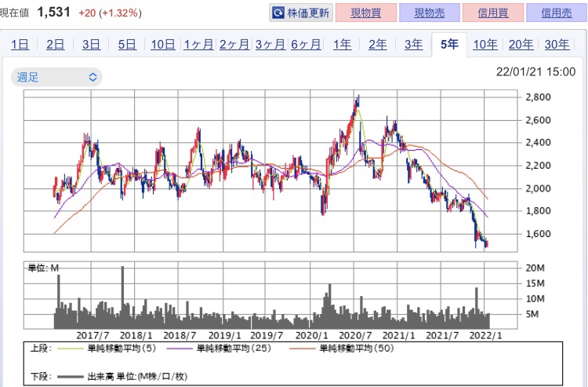
Task: Select the active 5年 chart tab
Action: click(x=449, y=44)
